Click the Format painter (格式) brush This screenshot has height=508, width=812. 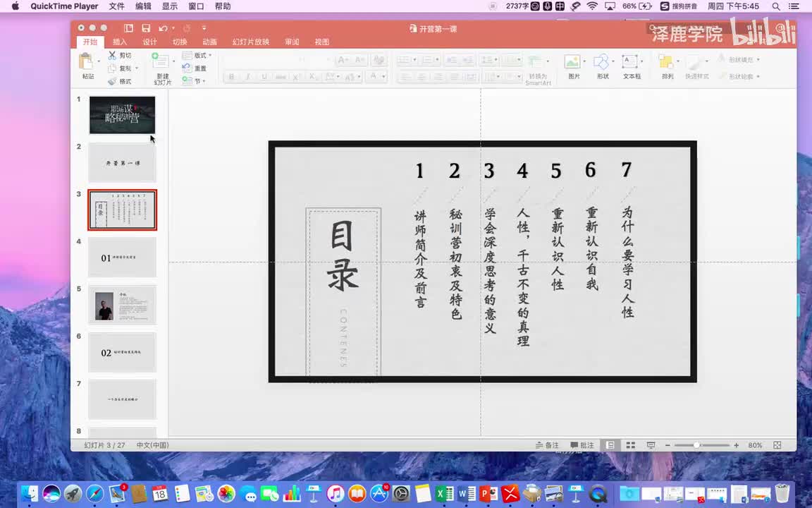pos(112,81)
